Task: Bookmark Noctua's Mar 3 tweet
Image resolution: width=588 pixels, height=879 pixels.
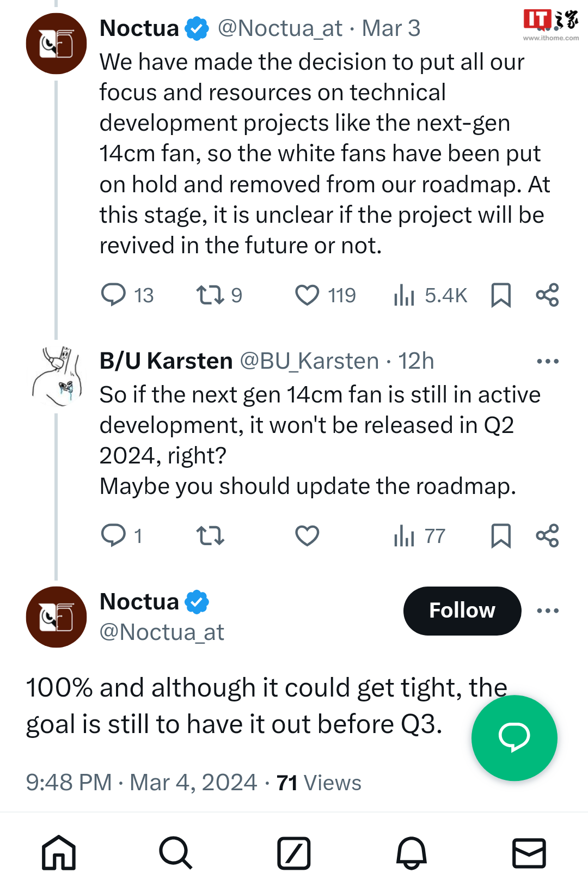Action: coord(501,295)
